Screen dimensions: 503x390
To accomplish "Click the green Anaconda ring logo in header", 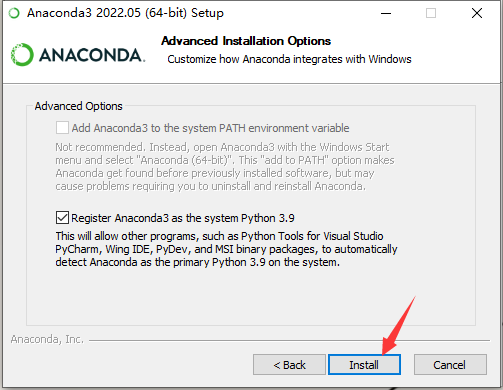I will 22,54.
